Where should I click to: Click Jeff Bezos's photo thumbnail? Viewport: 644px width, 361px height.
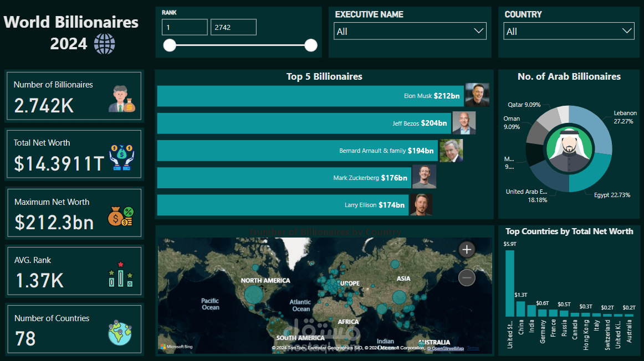(464, 122)
